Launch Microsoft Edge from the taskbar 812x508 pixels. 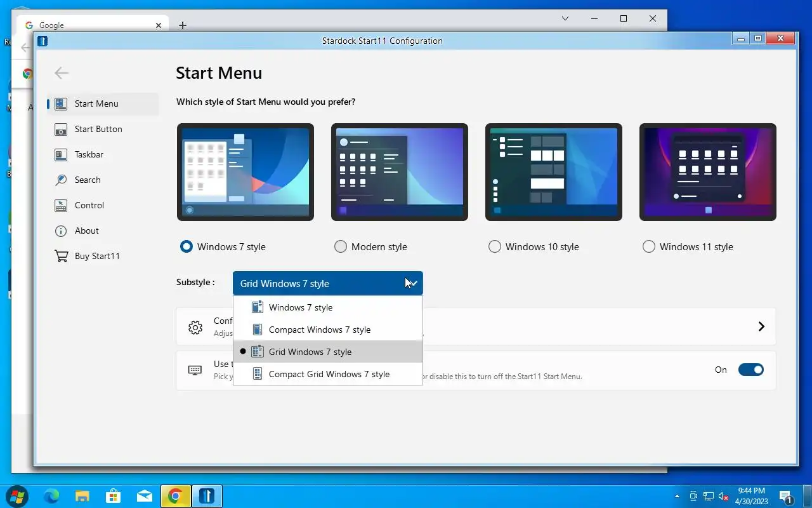[51, 496]
